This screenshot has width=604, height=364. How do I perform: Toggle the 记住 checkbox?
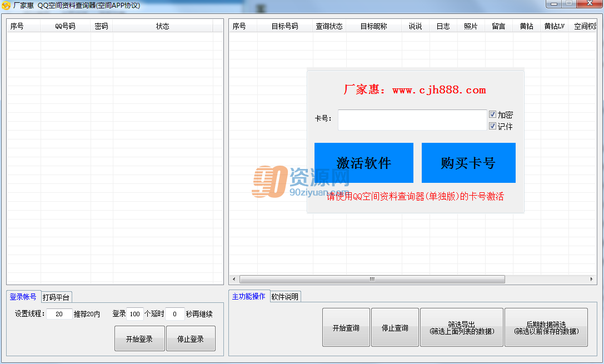coord(492,126)
